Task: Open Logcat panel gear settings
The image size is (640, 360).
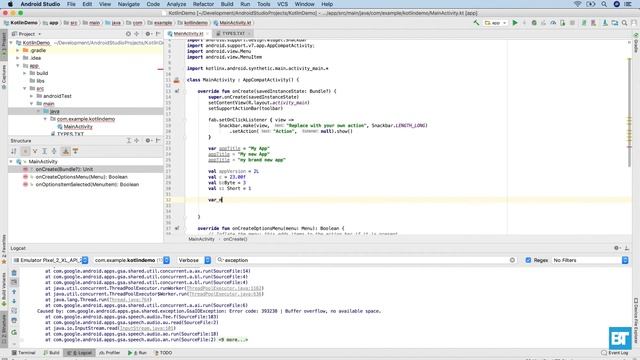Action: click(x=617, y=248)
